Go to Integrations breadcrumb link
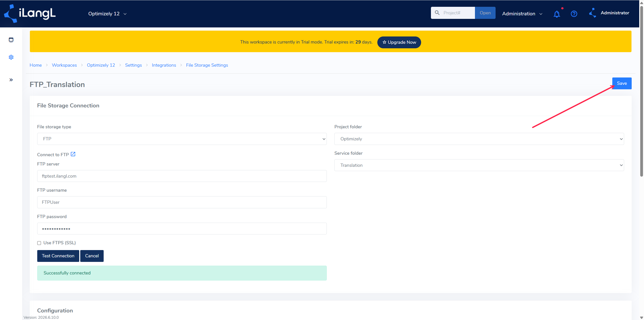Image resolution: width=644 pixels, height=320 pixels. (x=164, y=65)
